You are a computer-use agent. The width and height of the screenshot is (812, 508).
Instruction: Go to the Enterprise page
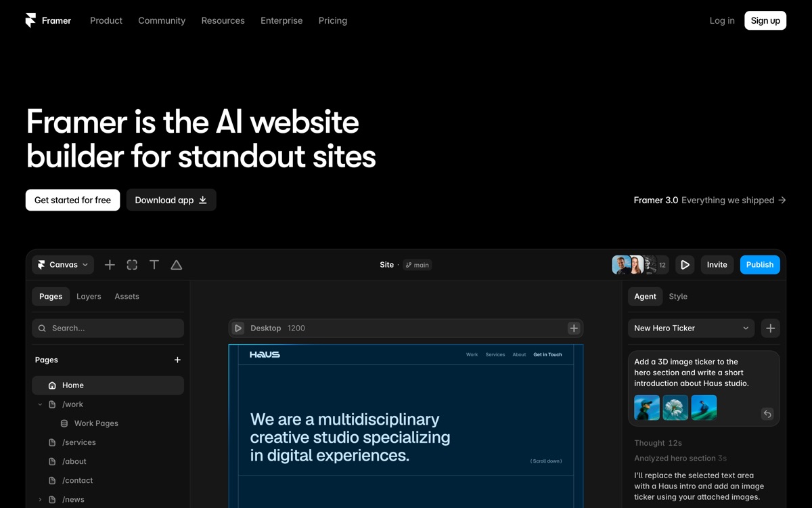click(281, 20)
